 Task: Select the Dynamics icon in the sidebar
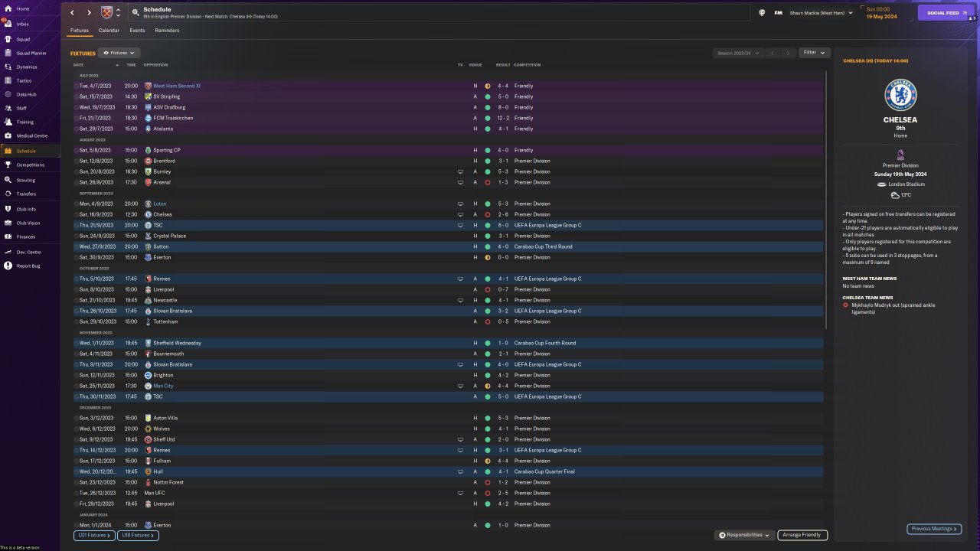pyautogui.click(x=8, y=67)
